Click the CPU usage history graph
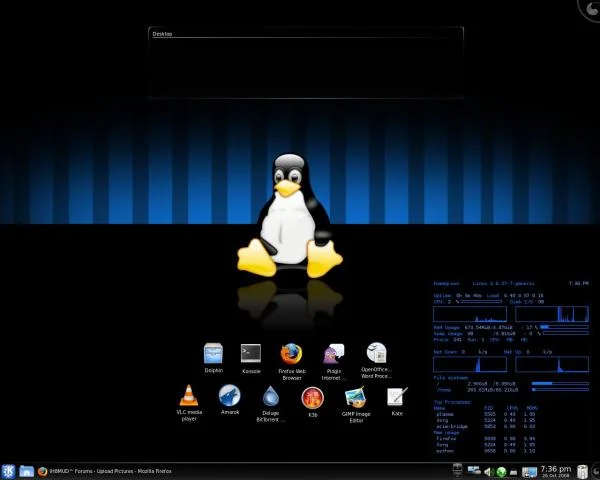The height and width of the screenshot is (480, 600). (470, 314)
